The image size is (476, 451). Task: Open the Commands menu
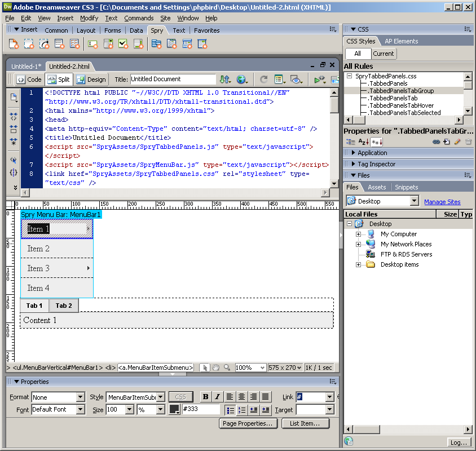[x=139, y=18]
